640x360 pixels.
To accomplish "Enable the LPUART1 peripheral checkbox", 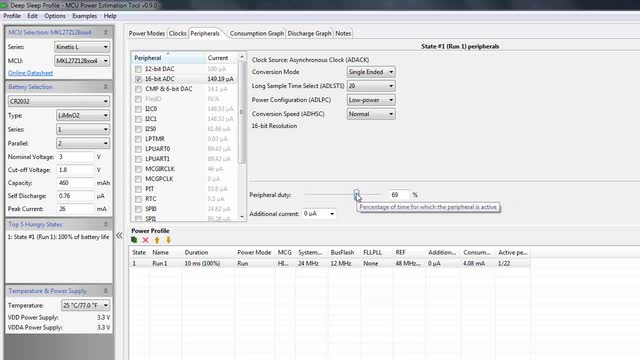I will 138,159.
